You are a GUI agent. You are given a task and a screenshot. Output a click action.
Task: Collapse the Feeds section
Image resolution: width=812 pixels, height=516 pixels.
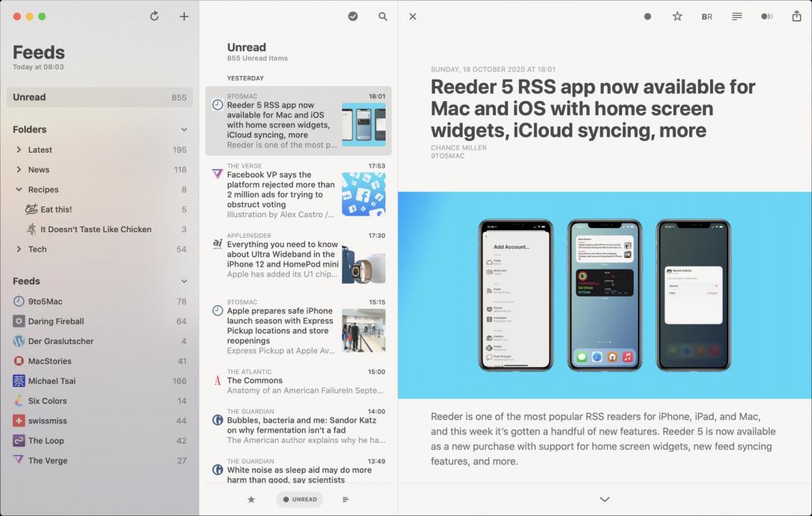coord(184,282)
